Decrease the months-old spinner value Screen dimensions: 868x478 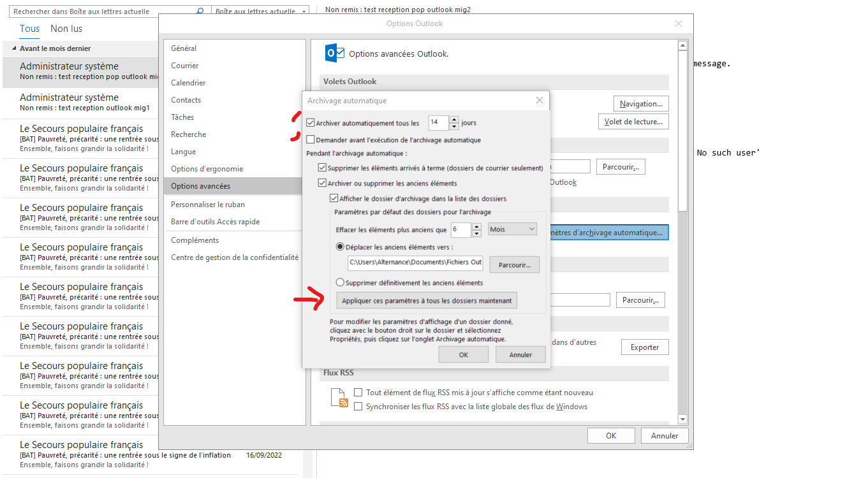[x=476, y=233]
